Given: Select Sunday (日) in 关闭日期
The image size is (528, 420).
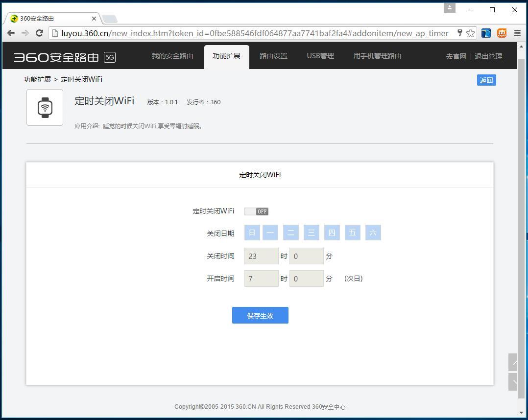Looking at the screenshot, I should click(x=252, y=233).
